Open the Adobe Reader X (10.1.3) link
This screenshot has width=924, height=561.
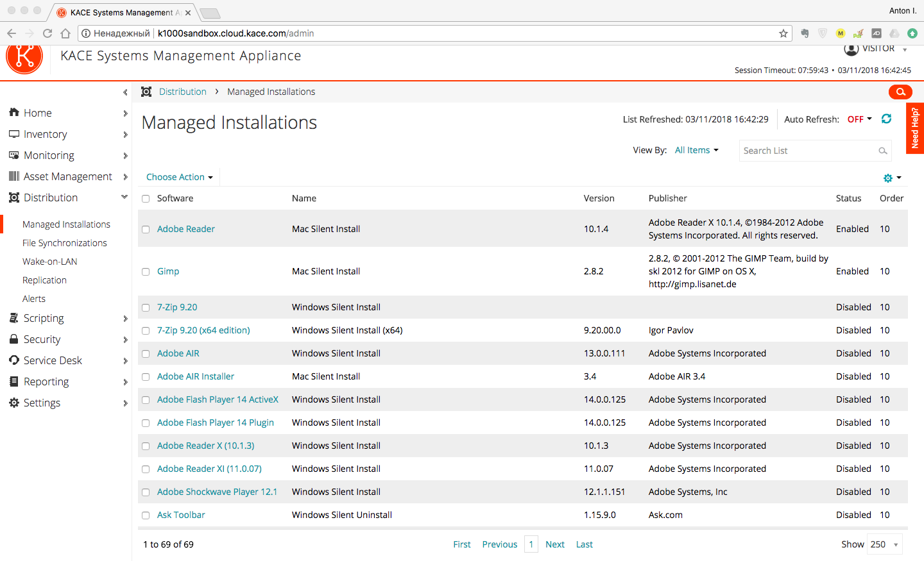205,446
